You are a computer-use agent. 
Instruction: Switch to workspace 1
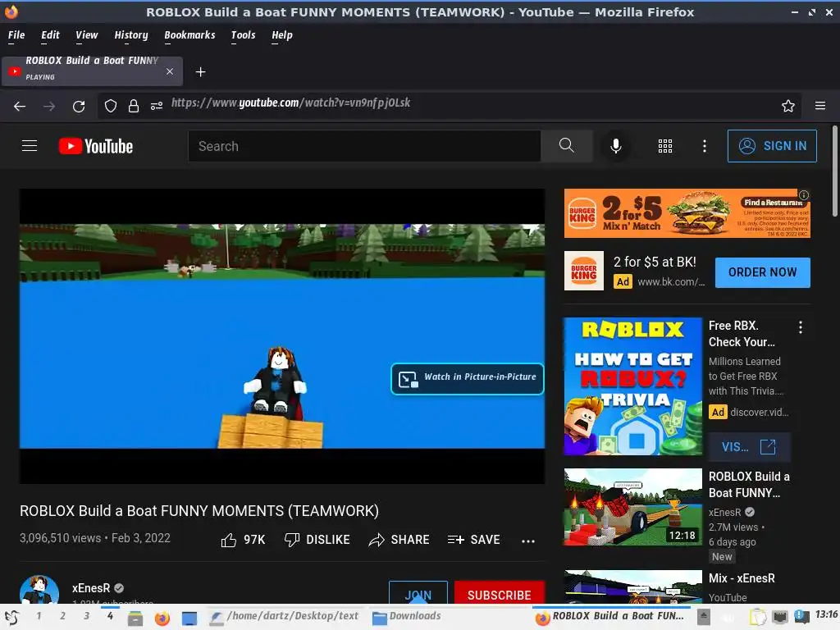point(39,615)
